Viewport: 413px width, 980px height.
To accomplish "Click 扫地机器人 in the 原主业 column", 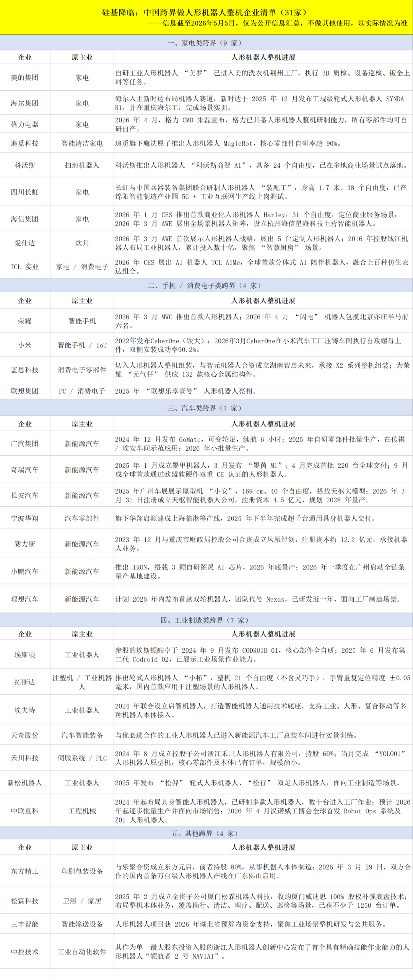I will (82, 165).
